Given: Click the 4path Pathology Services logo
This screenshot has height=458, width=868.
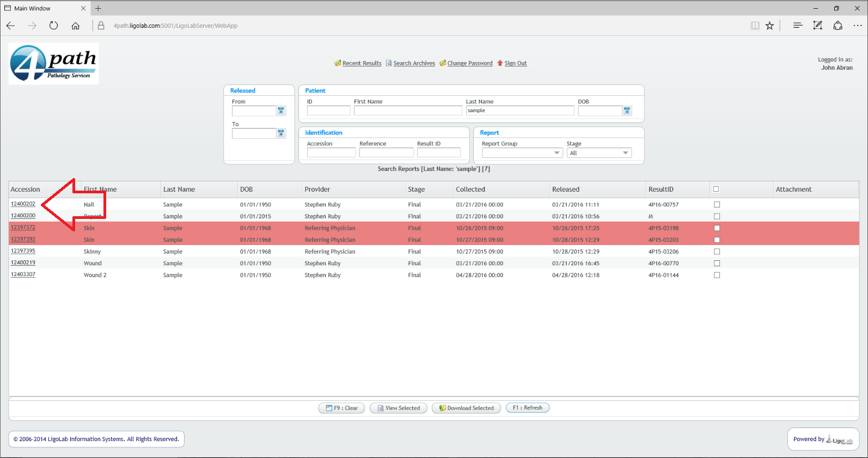Looking at the screenshot, I should pos(53,64).
